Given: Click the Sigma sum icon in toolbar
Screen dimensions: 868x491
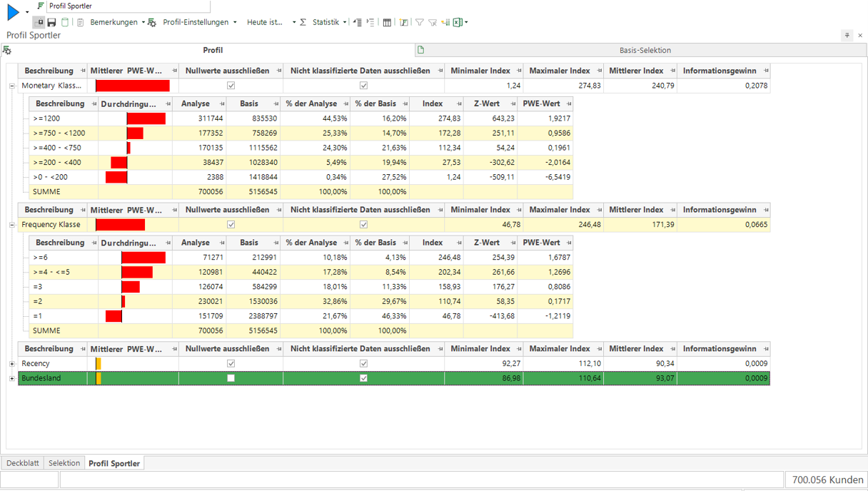Looking at the screenshot, I should point(303,22).
